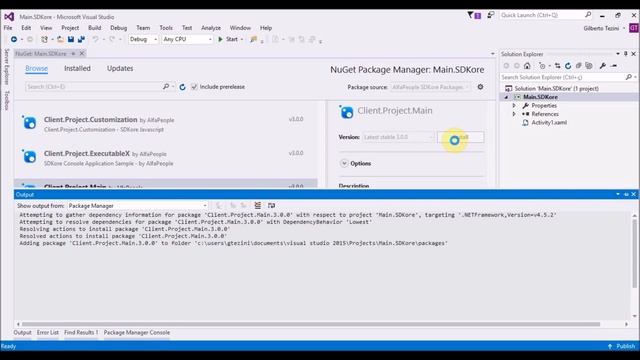
Task: Refresh the NuGet package list
Action: [x=182, y=87]
